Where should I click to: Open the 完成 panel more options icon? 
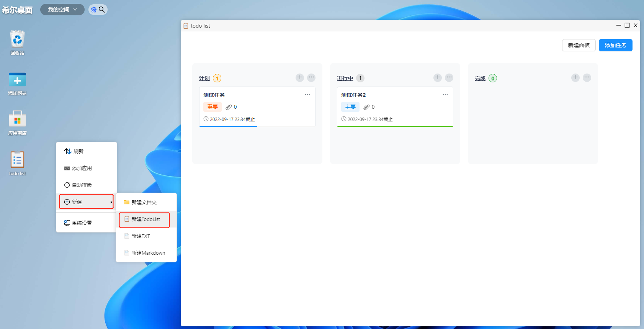tap(587, 78)
